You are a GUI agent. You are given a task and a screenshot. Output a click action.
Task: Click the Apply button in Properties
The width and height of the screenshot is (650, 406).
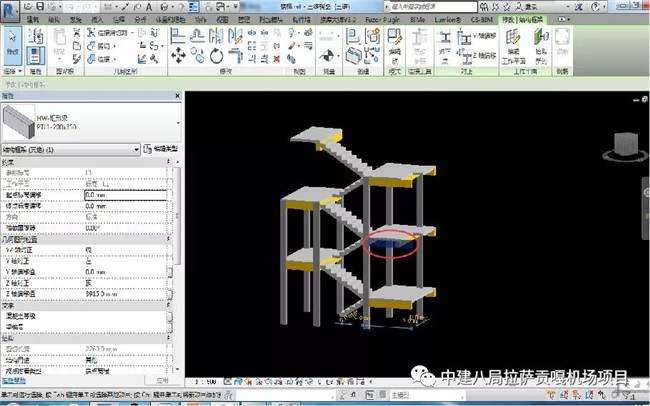[x=162, y=380]
